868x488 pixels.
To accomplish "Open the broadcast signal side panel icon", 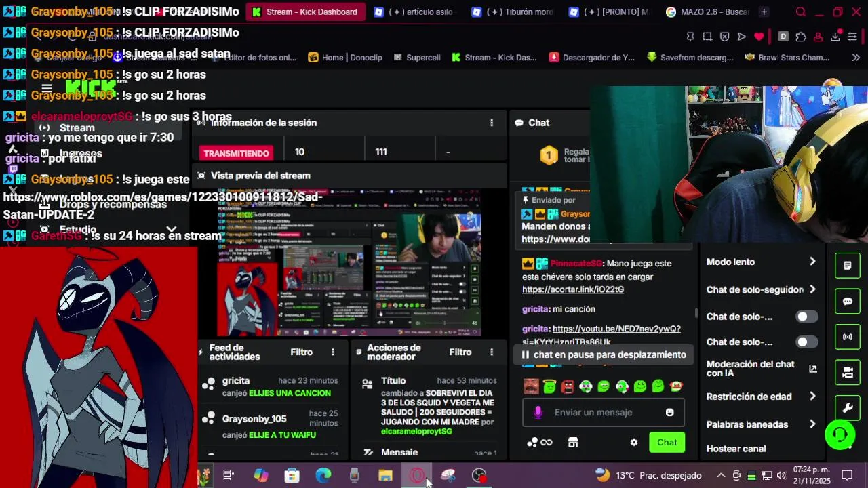I will 848,336.
